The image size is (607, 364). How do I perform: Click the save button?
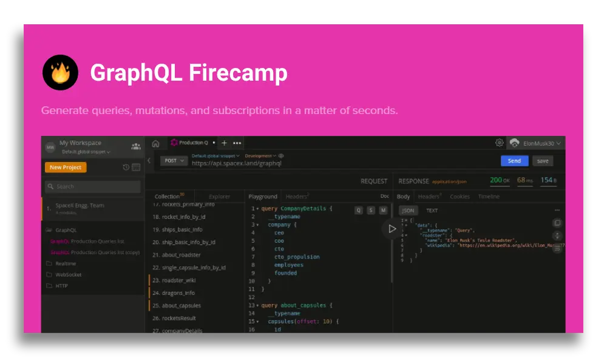(542, 161)
